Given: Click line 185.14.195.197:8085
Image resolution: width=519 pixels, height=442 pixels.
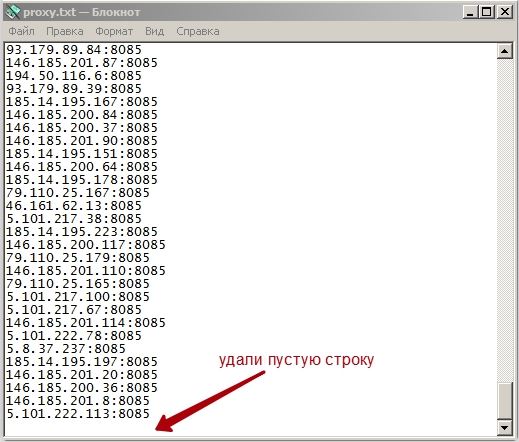Looking at the screenshot, I should coord(82,362).
